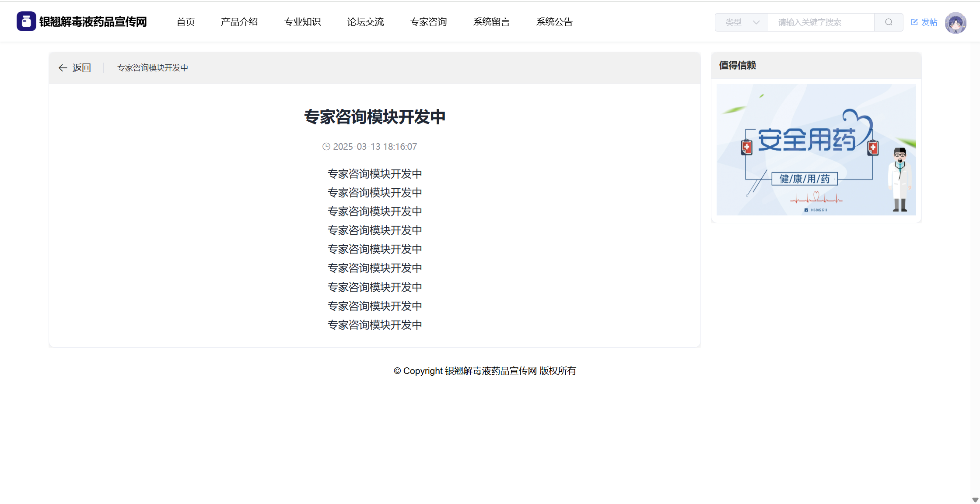Open the 论坛交流 forum page
Viewport: 980px width, 504px height.
point(365,22)
